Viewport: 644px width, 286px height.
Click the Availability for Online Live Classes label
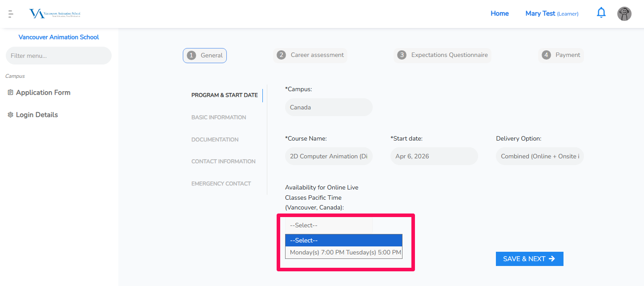[x=322, y=197]
